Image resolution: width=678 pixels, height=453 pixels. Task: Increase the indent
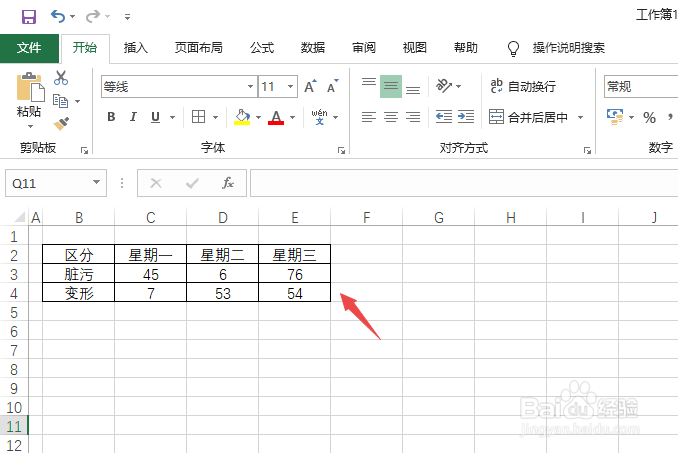point(466,117)
